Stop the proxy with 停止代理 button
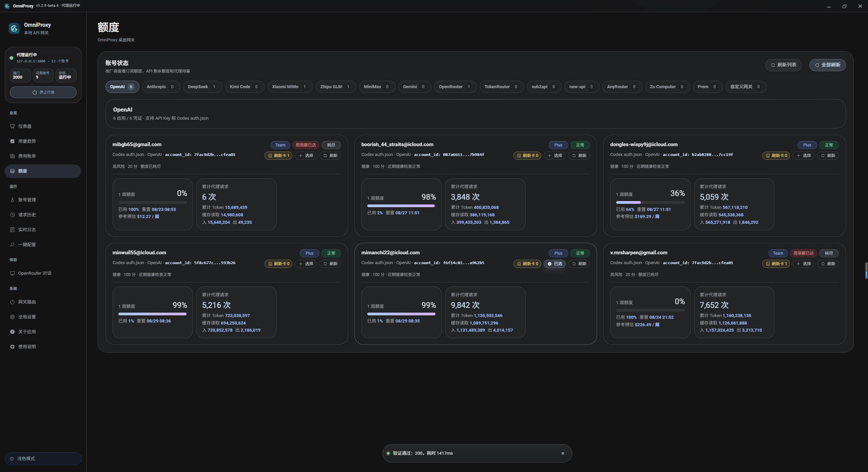The height and width of the screenshot is (472, 868). 43,92
